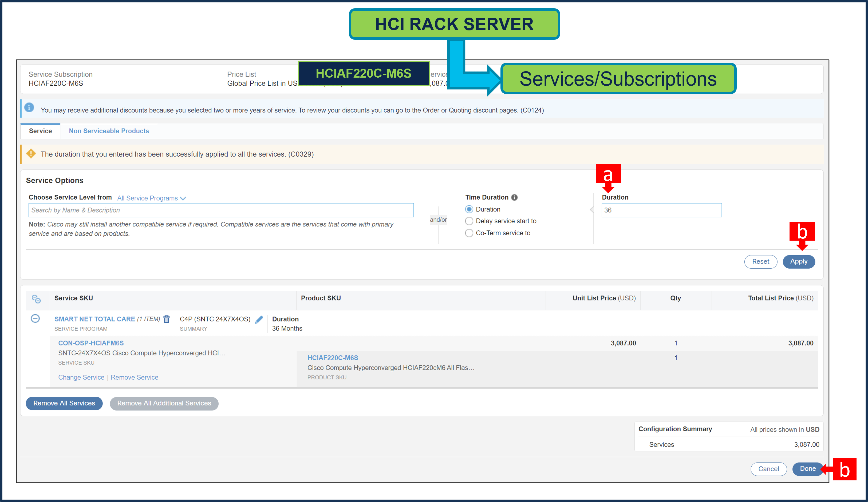The height and width of the screenshot is (502, 868).
Task: Click the Service Options heading
Action: coord(55,181)
